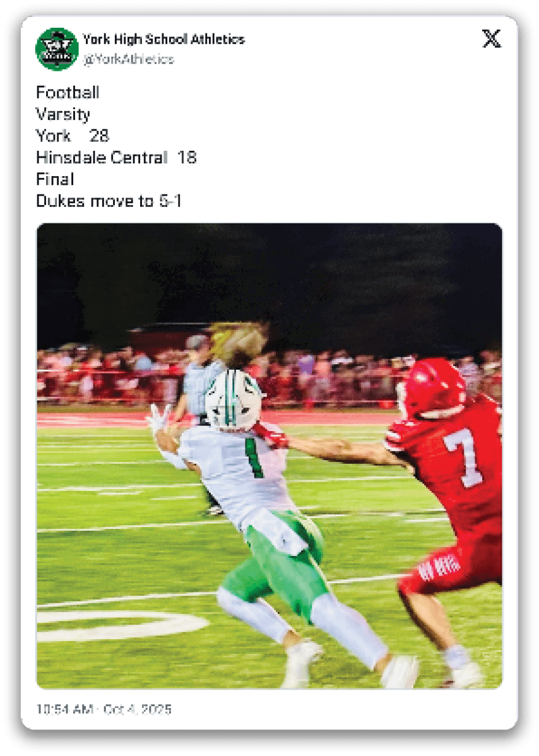Image resolution: width=539 pixels, height=756 pixels.
Task: Click the white-jersey player number 1
Action: pos(253,458)
